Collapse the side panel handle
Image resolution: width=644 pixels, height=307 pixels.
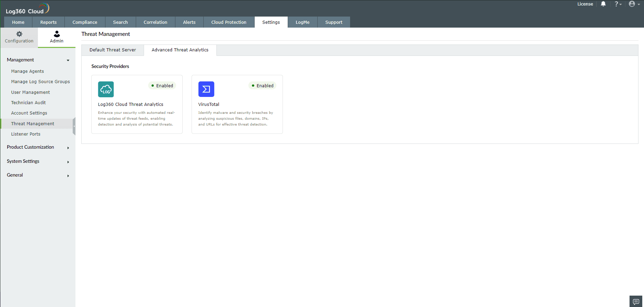point(74,126)
